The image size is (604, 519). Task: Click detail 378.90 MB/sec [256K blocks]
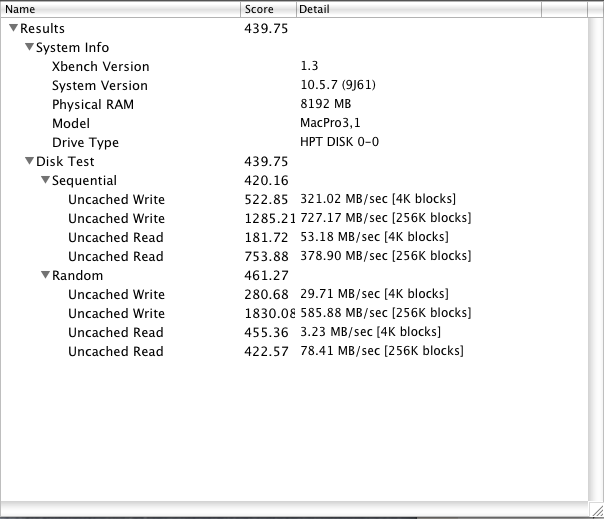[x=386, y=255]
